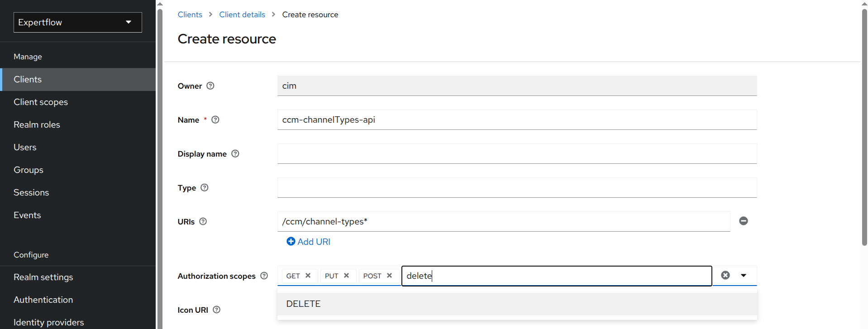The image size is (868, 329).
Task: Toggle the Authorization scopes dropdown arrow
Action: click(744, 276)
